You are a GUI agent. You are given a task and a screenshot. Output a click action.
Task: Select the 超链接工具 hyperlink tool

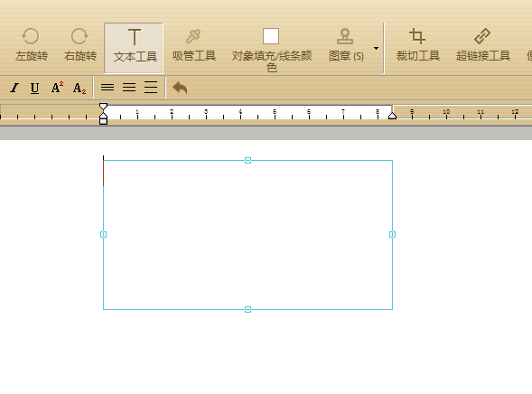483,45
